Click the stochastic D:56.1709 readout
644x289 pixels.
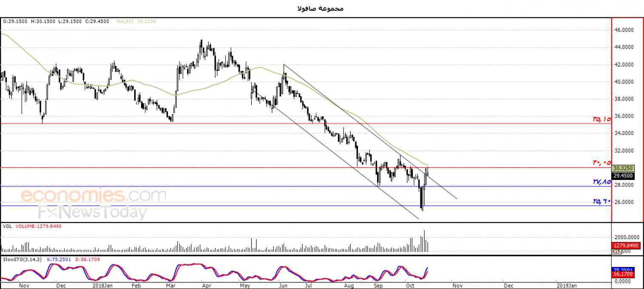88,259
